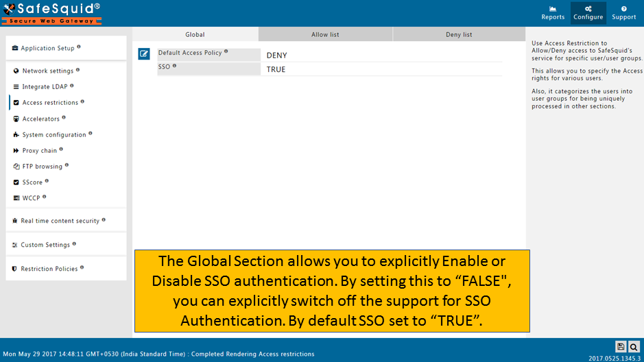
Task: Open FTP browsing settings
Action: click(43, 166)
